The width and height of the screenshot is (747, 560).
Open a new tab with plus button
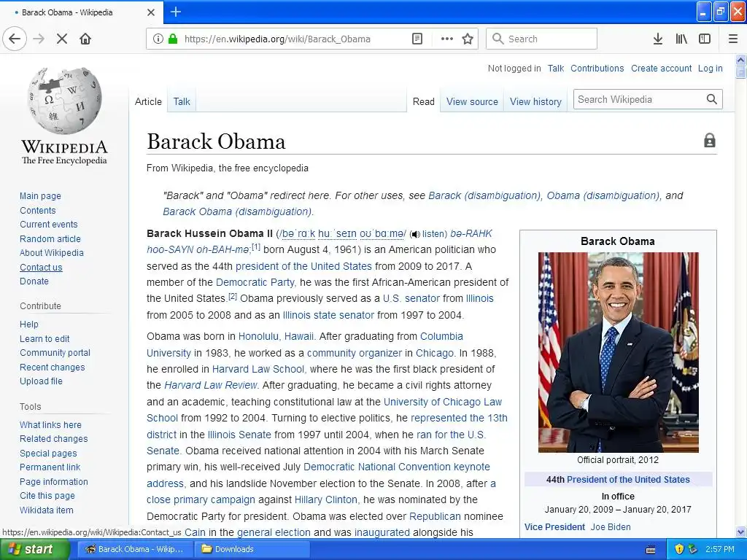[176, 12]
